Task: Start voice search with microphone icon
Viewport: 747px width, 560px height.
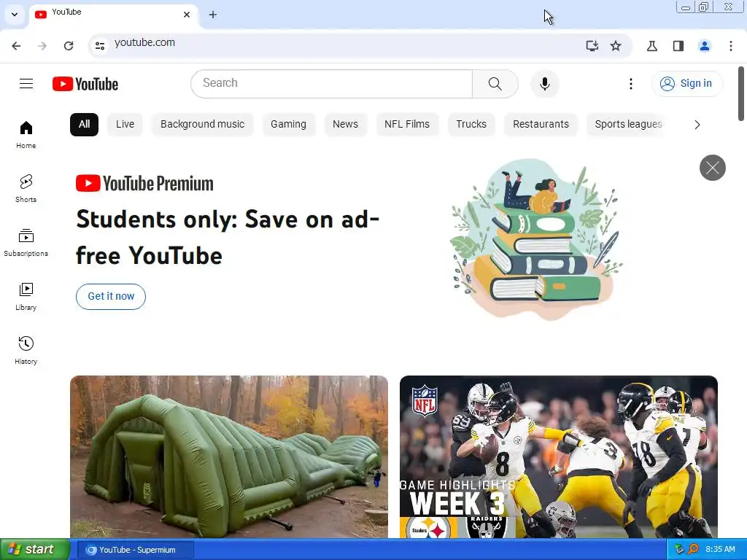Action: (x=544, y=84)
